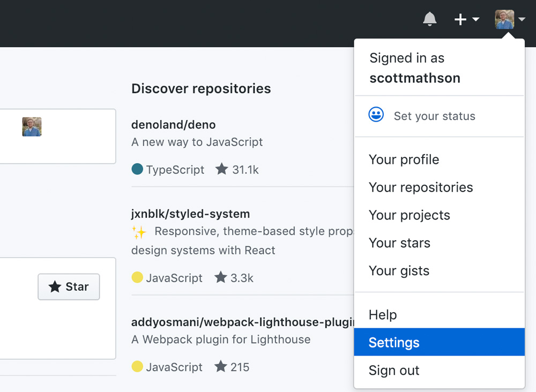Collapse the user menu dropdown arrow
Screen dimensions: 536x392
pyautogui.click(x=522, y=19)
